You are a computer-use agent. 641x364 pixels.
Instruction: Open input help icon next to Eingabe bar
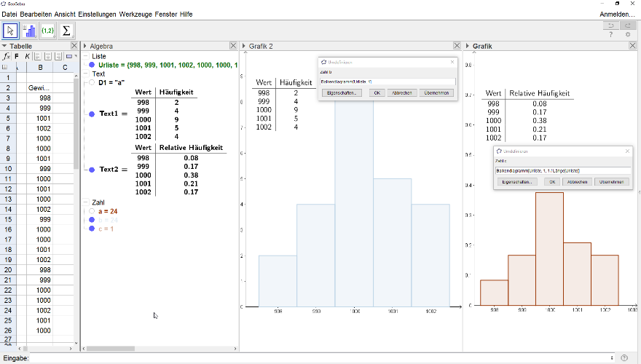point(624,358)
